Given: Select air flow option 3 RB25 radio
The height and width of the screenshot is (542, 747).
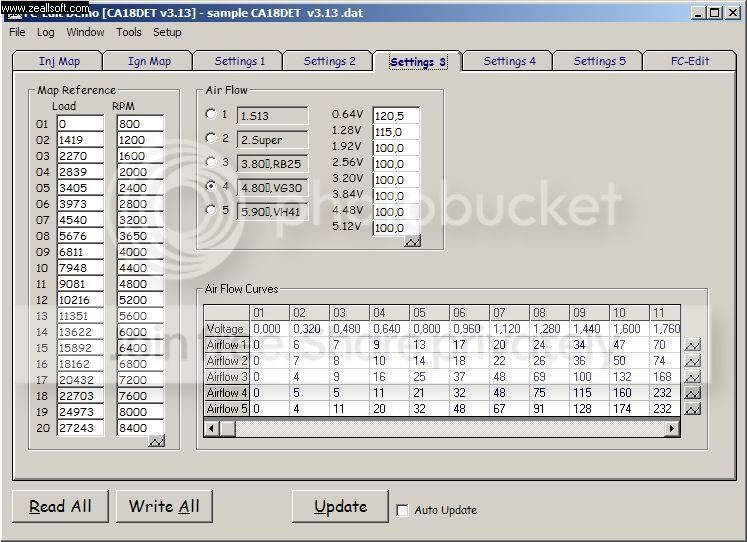Looking at the screenshot, I should pos(211,162).
